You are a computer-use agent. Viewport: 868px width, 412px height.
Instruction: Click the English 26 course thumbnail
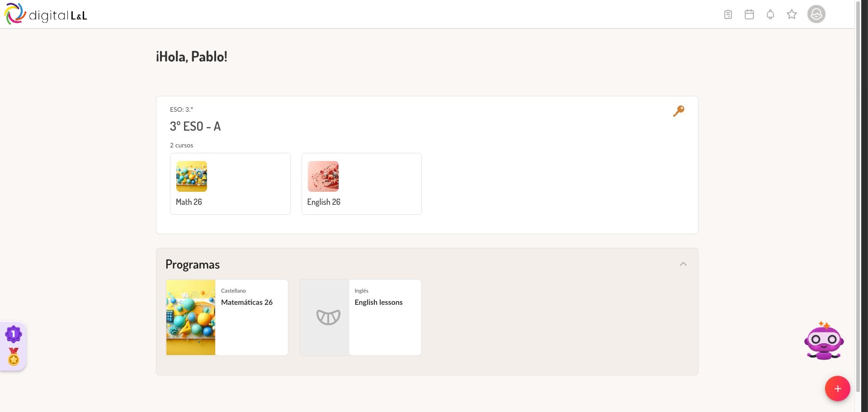323,176
